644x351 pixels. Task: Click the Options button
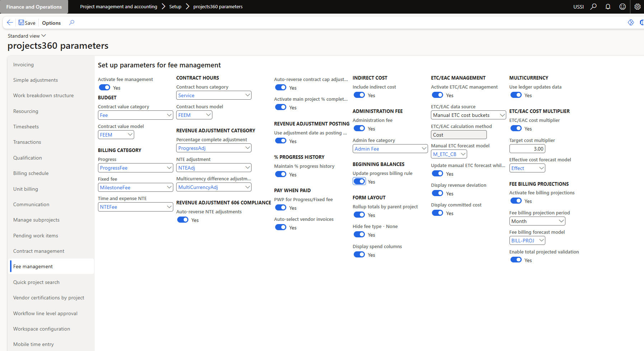tap(51, 23)
